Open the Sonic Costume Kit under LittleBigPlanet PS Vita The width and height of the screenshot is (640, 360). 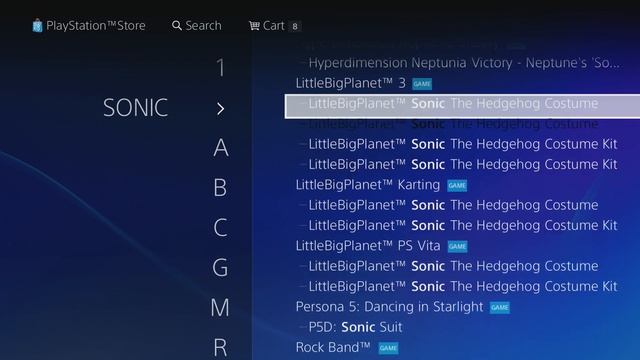tap(463, 286)
